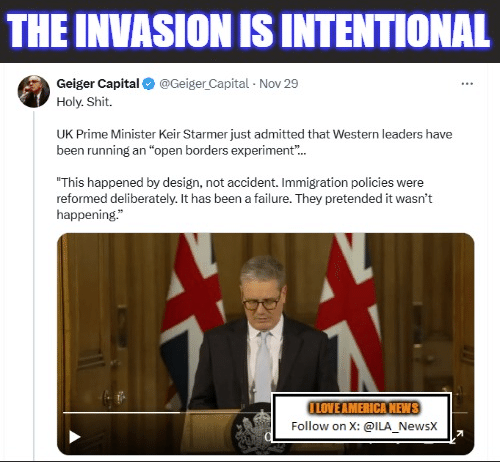
Task: Click the "THE INVASION IS INTENTIONAL" headline
Action: (x=249, y=31)
